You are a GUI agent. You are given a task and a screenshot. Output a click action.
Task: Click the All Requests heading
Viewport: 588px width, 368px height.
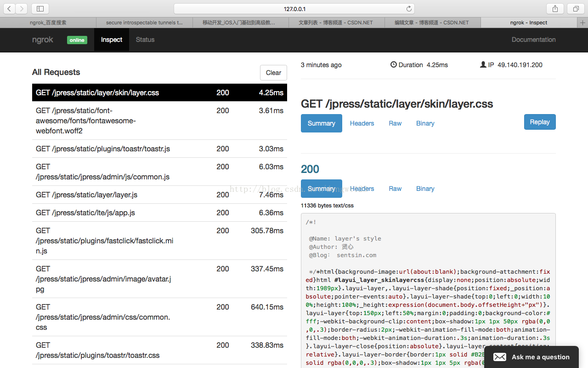[56, 72]
